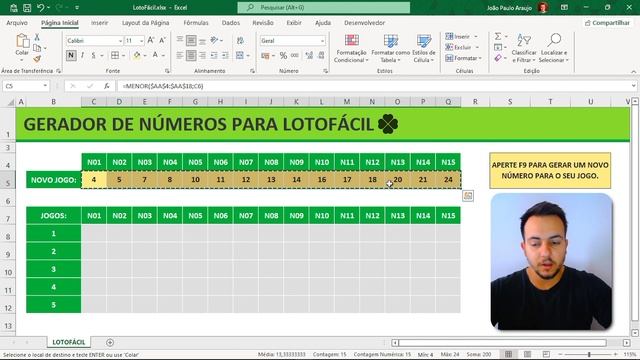Image resolution: width=640 pixels, height=360 pixels.
Task: Click in the formula bar showing =MENOR
Action: (x=375, y=86)
